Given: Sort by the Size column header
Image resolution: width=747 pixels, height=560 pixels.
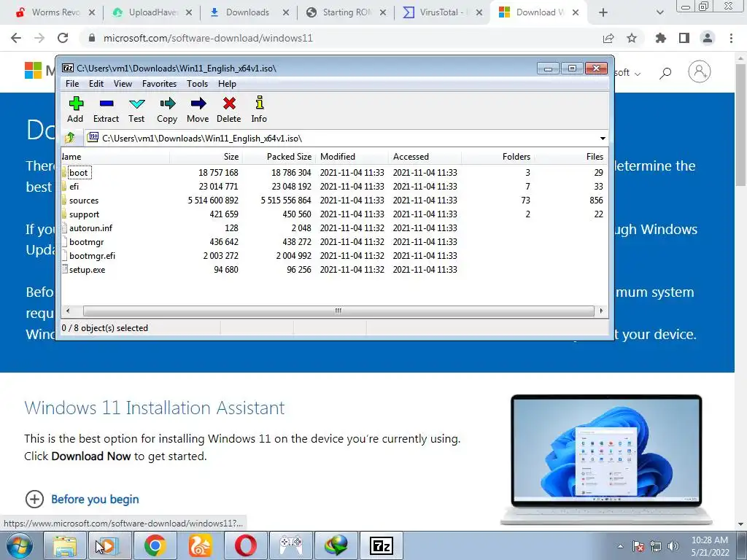Looking at the screenshot, I should click(x=206, y=157).
